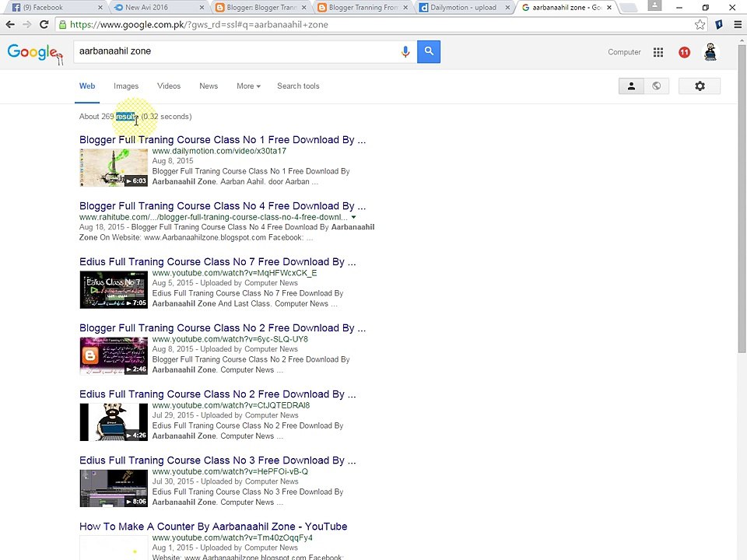The height and width of the screenshot is (560, 747).
Task: Close the New Avi 2016 tab
Action: point(202,8)
